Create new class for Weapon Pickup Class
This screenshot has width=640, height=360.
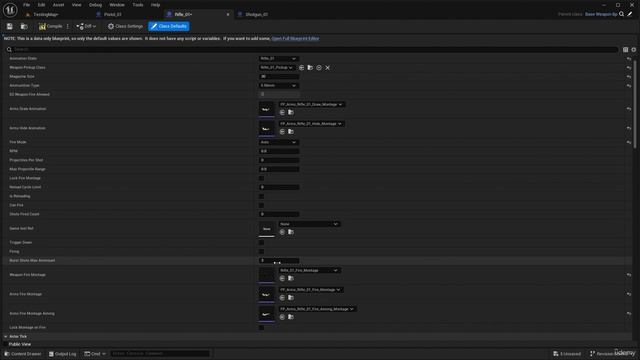coord(319,68)
